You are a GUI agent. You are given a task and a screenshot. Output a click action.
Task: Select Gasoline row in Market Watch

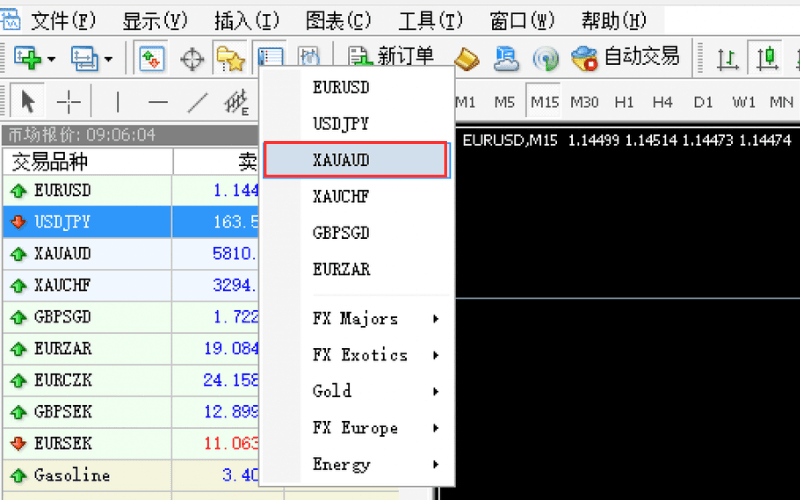pyautogui.click(x=131, y=475)
